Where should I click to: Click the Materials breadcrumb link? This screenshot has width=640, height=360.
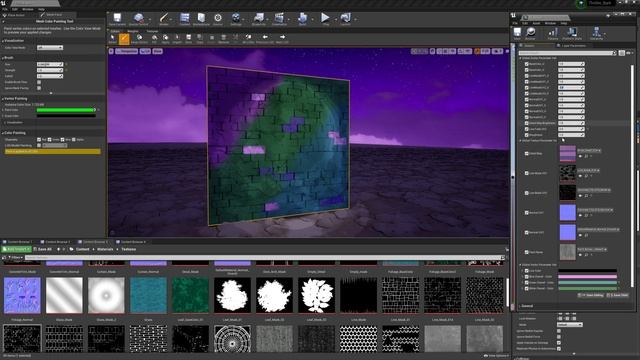pos(105,249)
